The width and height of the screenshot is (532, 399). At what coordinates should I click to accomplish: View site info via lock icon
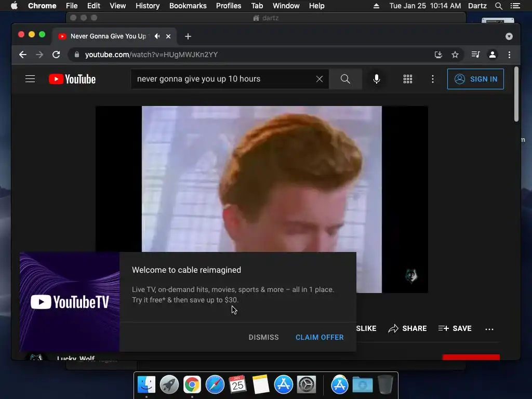(77, 55)
